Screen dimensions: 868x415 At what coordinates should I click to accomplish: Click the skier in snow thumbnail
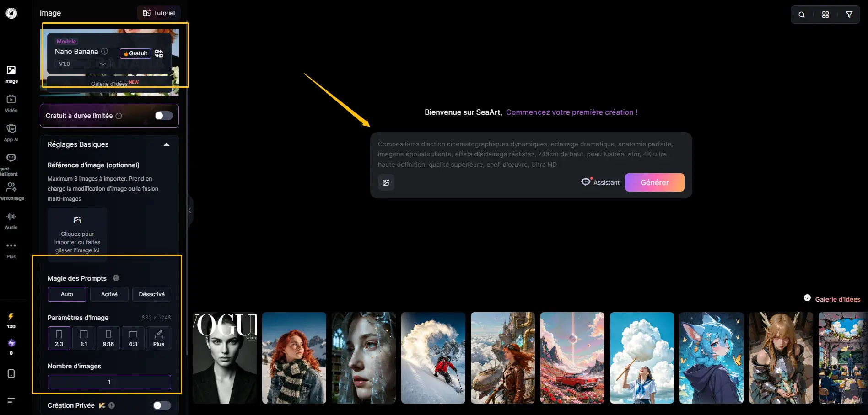[x=433, y=358]
